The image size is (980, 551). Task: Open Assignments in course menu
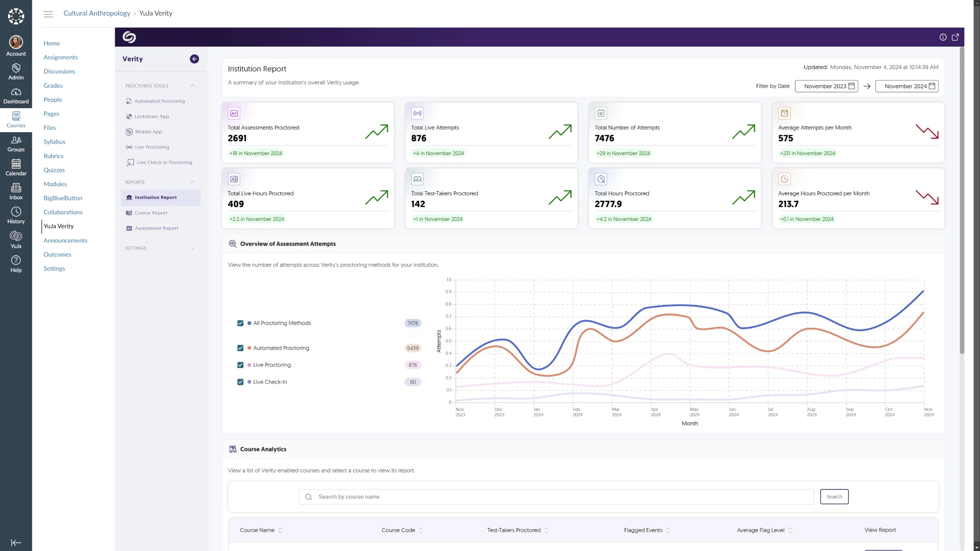60,58
